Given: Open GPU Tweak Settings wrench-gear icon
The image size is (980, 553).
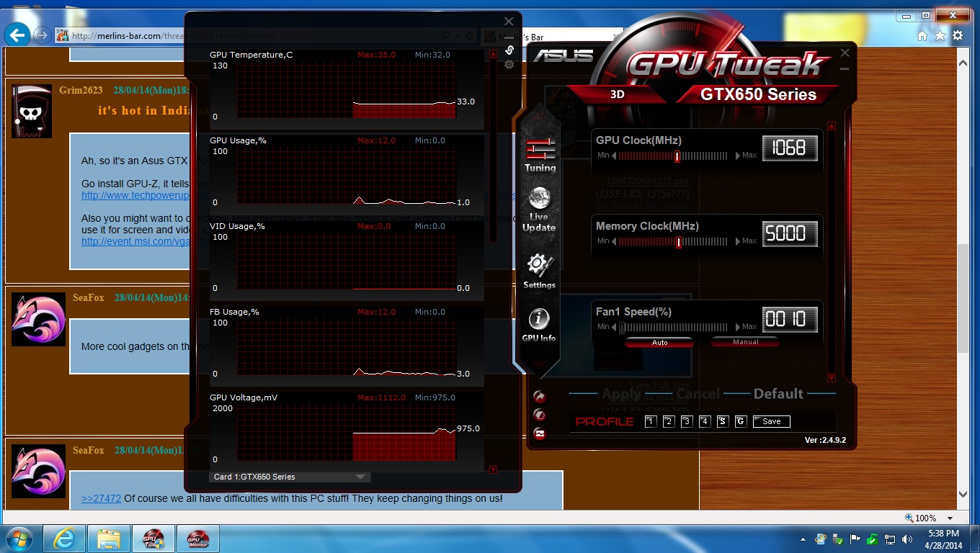Looking at the screenshot, I should pyautogui.click(x=539, y=271).
